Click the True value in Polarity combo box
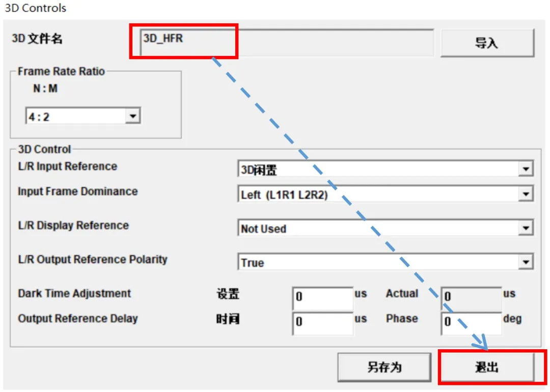Image resolution: width=550 pixels, height=392 pixels. click(x=377, y=263)
